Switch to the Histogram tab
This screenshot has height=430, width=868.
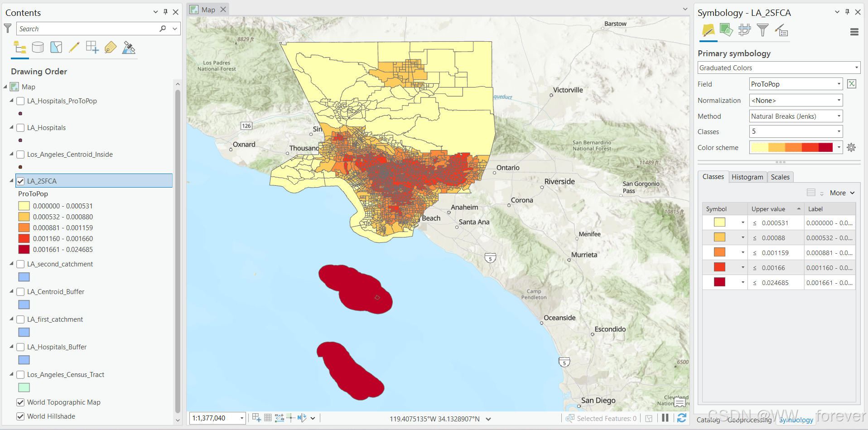tap(747, 177)
